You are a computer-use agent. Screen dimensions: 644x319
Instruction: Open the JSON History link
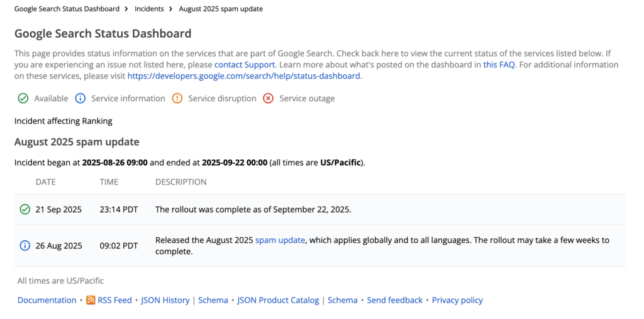coord(165,300)
